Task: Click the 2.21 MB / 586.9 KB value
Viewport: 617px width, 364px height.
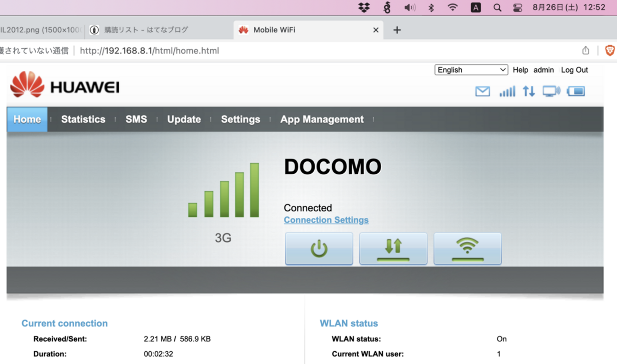Action: pyautogui.click(x=177, y=339)
